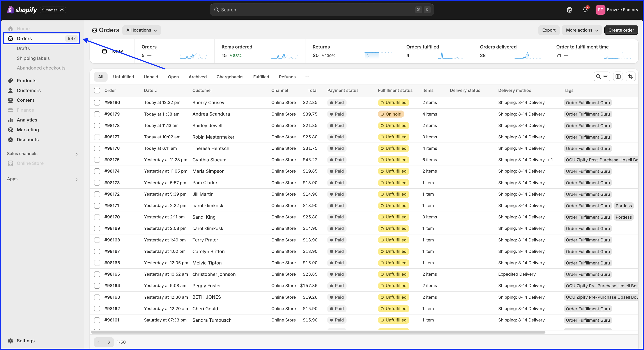The height and width of the screenshot is (350, 644).
Task: Click the Marketing target icon
Action: pyautogui.click(x=11, y=130)
